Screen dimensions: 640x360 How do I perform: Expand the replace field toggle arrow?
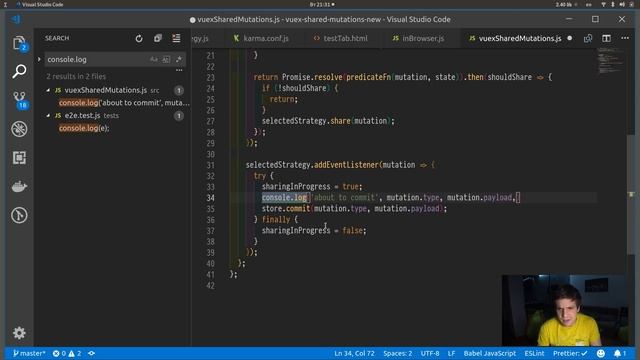(x=39, y=60)
